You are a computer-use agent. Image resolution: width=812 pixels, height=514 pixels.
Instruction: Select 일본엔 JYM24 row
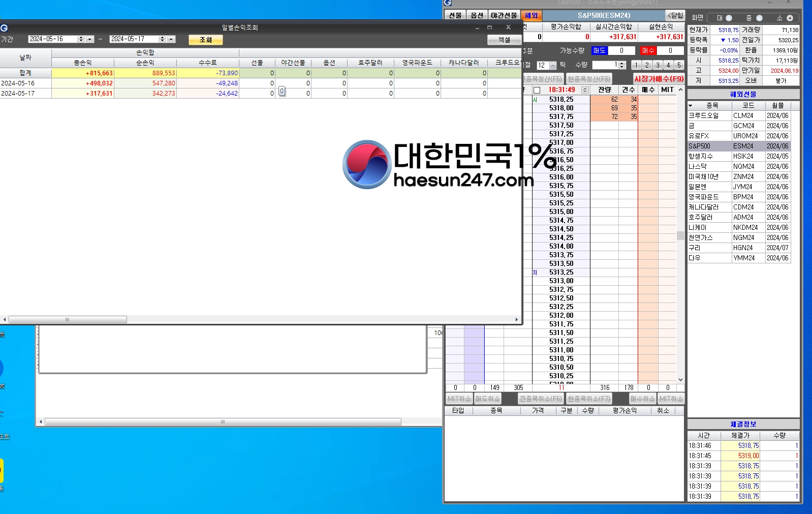[739, 187]
